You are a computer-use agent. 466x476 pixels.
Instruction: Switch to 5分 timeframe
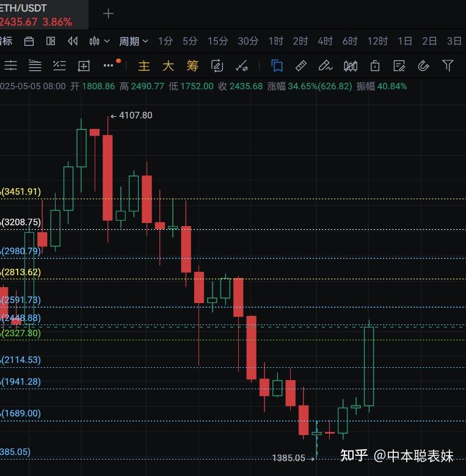190,41
